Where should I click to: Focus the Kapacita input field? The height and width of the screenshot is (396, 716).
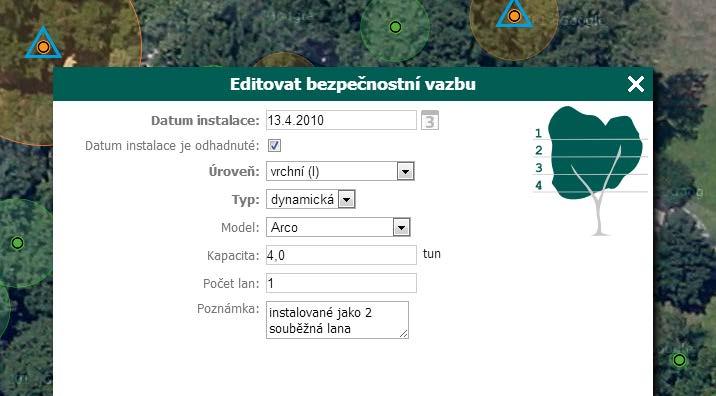click(341, 255)
